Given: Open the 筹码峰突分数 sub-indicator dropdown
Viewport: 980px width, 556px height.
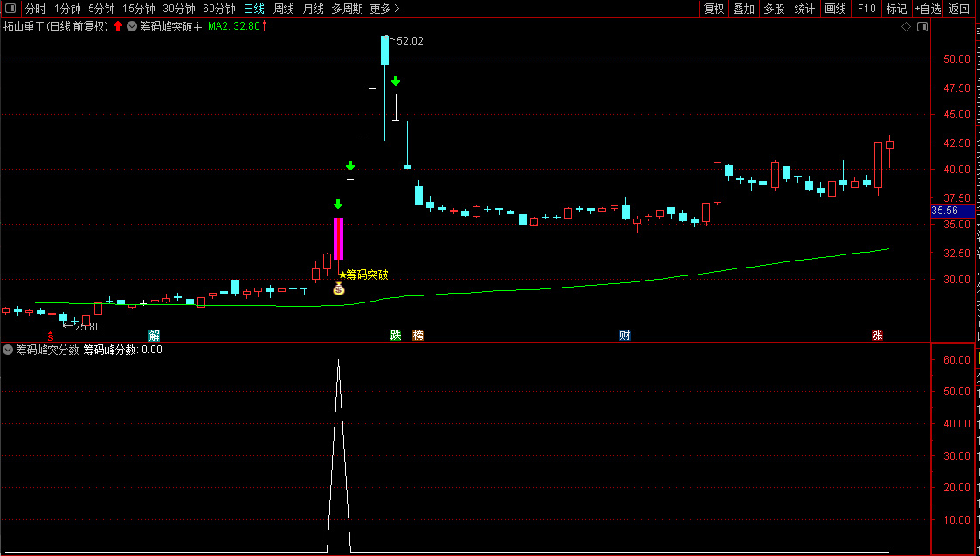Looking at the screenshot, I should tap(8, 350).
